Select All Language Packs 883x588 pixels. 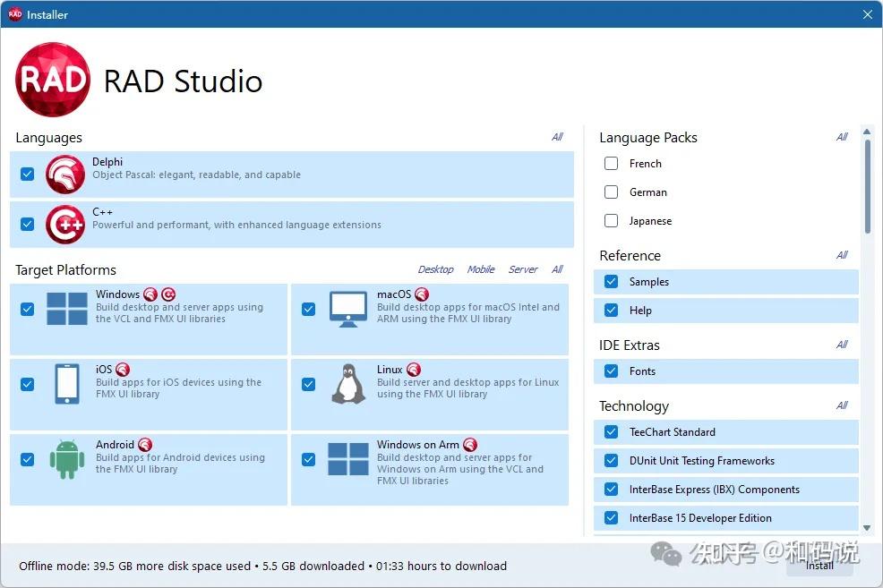click(x=842, y=137)
